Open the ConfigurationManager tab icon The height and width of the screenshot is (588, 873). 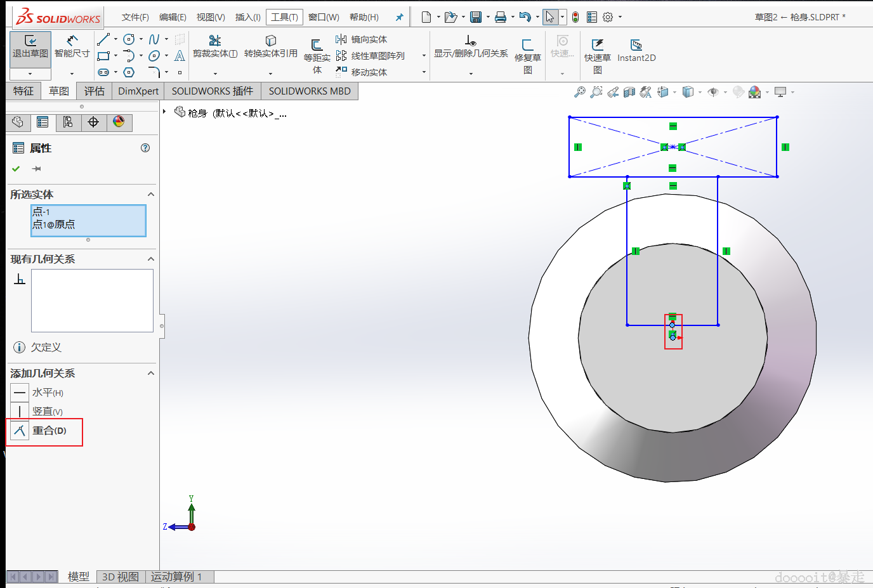[x=68, y=122]
